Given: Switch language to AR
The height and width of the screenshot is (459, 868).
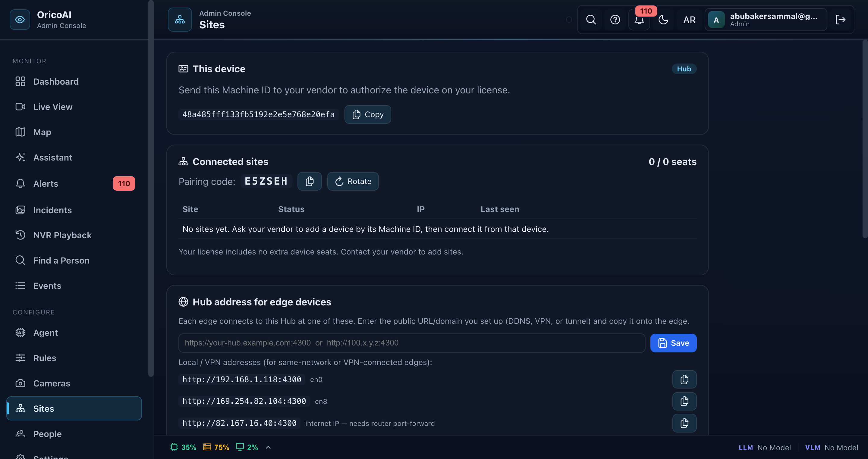Looking at the screenshot, I should click(x=689, y=20).
